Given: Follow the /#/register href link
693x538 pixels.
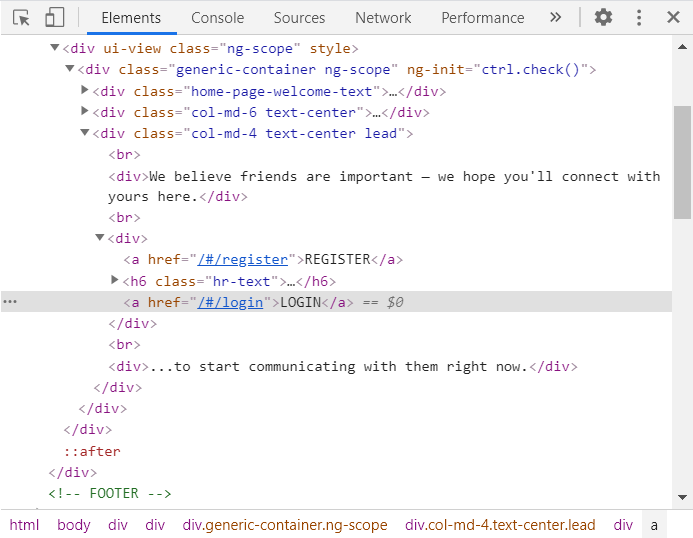Looking at the screenshot, I should tap(244, 260).
